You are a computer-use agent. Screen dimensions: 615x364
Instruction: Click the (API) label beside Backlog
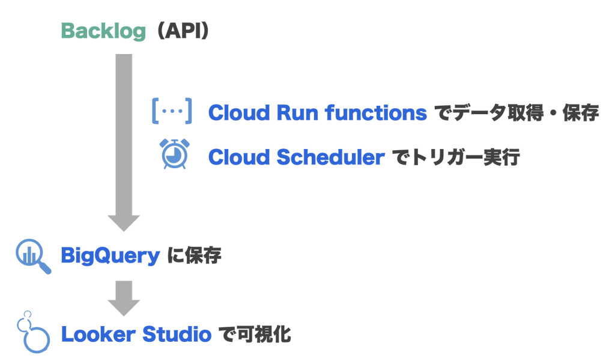(x=180, y=31)
